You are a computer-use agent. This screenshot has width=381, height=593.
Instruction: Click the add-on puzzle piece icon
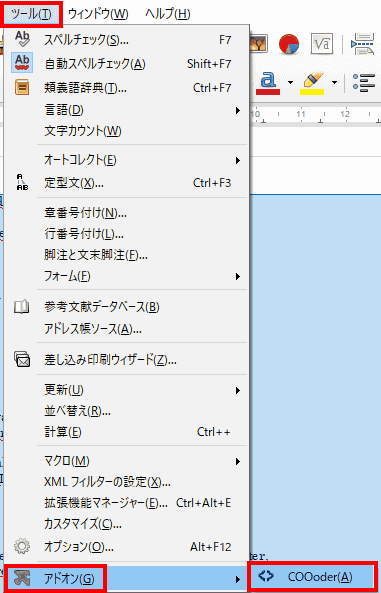[22, 577]
